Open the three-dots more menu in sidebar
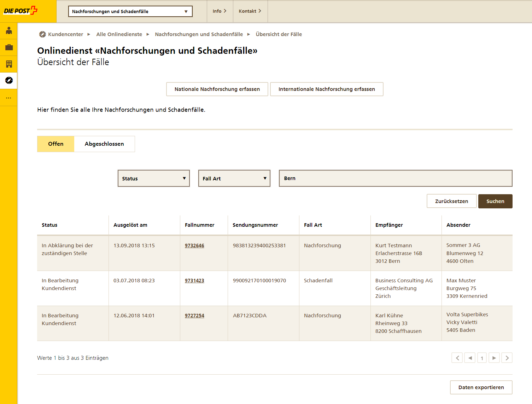 pyautogui.click(x=9, y=98)
